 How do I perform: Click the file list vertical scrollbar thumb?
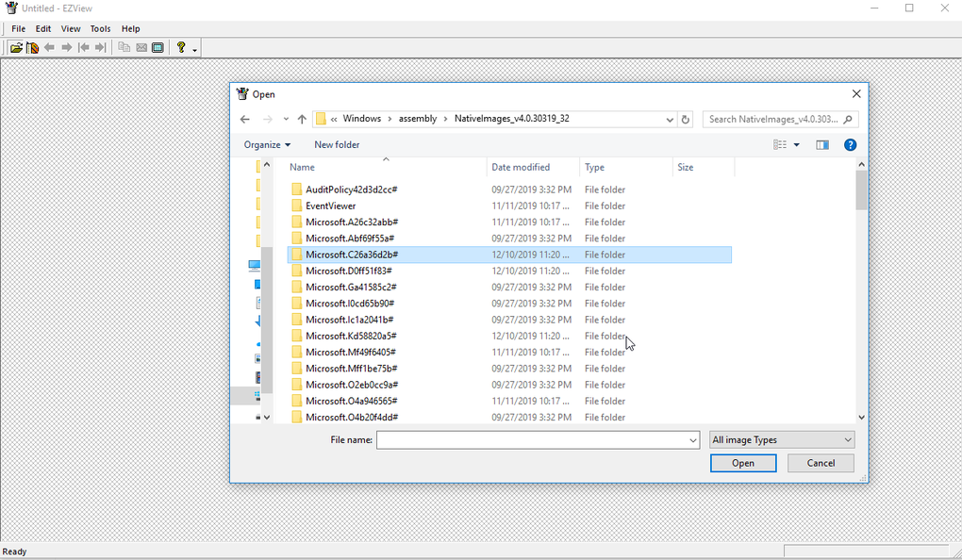pyautogui.click(x=861, y=190)
